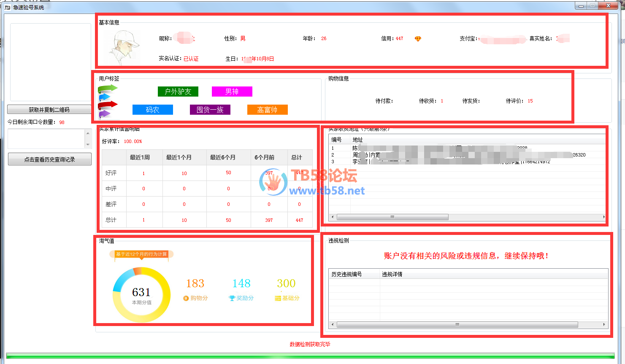Click address list scroll right arrow
Screen dimensions: 625x364
tap(603, 217)
